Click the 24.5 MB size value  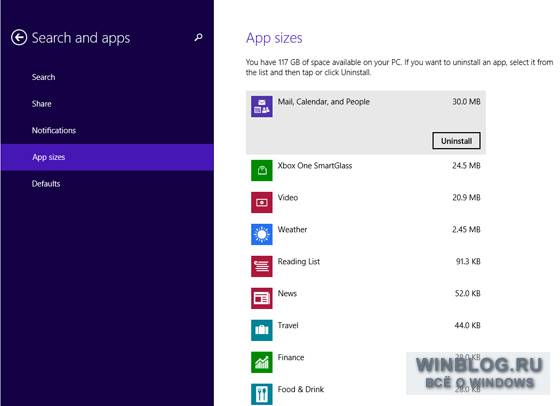(466, 166)
